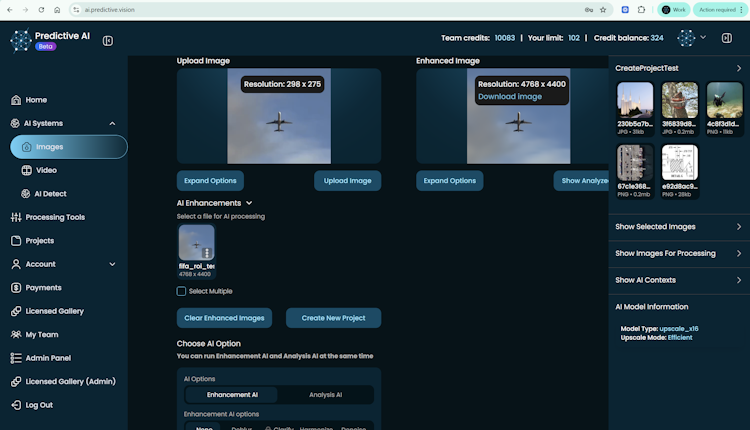Click the Download Image link

[510, 97]
